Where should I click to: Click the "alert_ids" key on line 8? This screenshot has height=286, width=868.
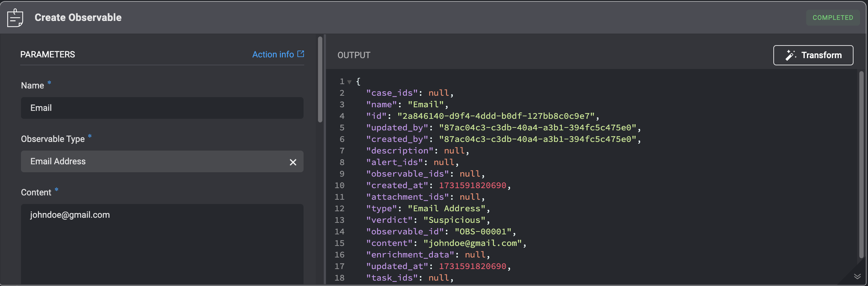tap(395, 162)
